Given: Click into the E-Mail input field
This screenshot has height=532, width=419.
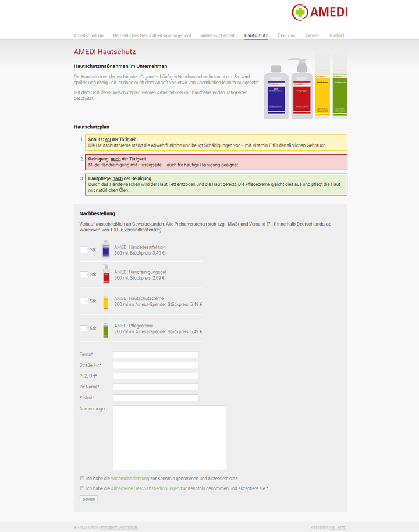Looking at the screenshot, I should (155, 398).
